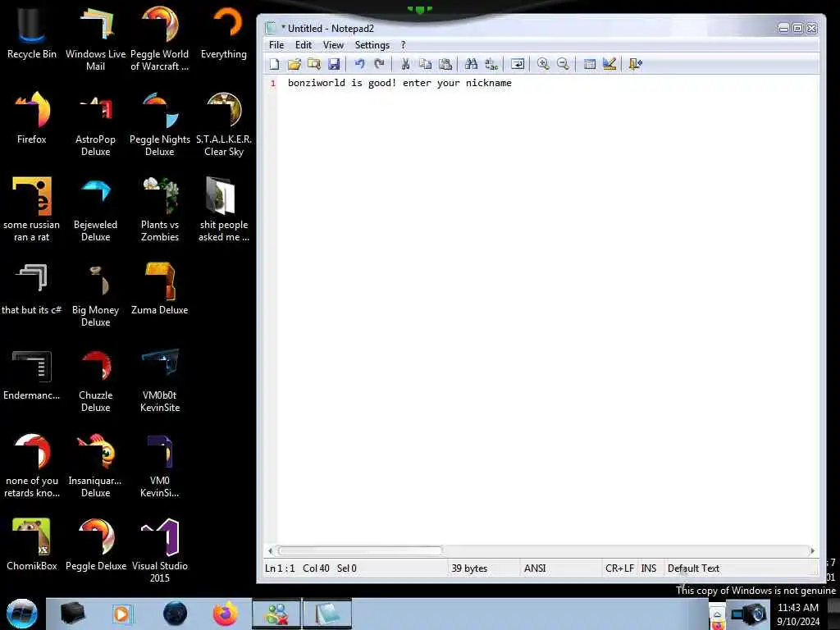
Task: Select Insaniquarium Deluxe desktop icon
Action: [x=95, y=466]
